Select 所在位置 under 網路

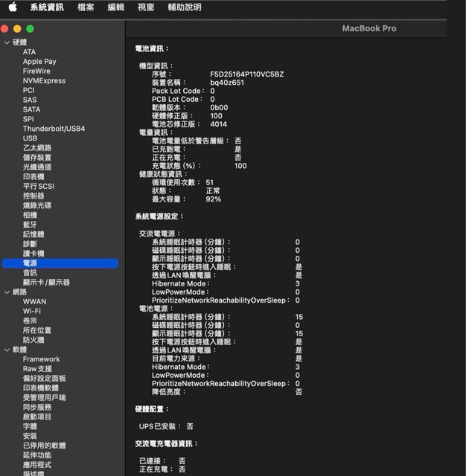(x=37, y=330)
